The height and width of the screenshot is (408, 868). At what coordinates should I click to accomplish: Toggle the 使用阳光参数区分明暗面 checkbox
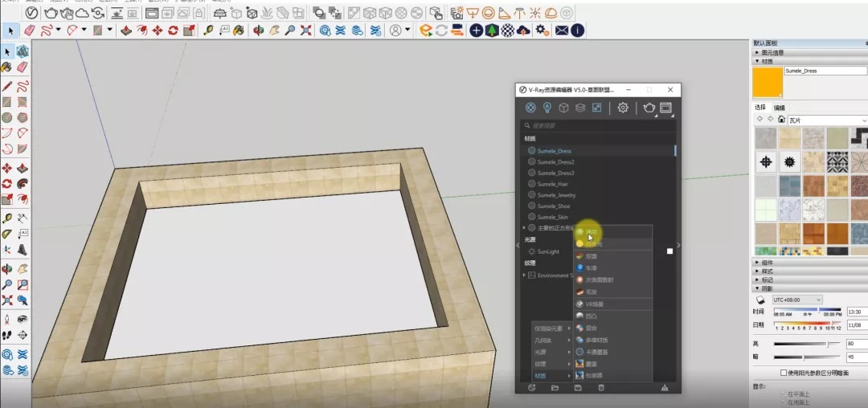click(784, 373)
